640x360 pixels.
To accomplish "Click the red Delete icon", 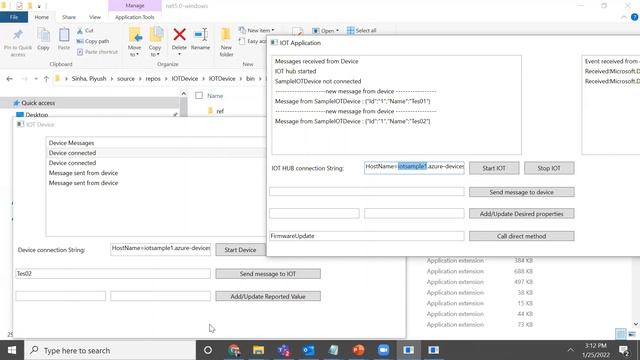I will 179,35.
